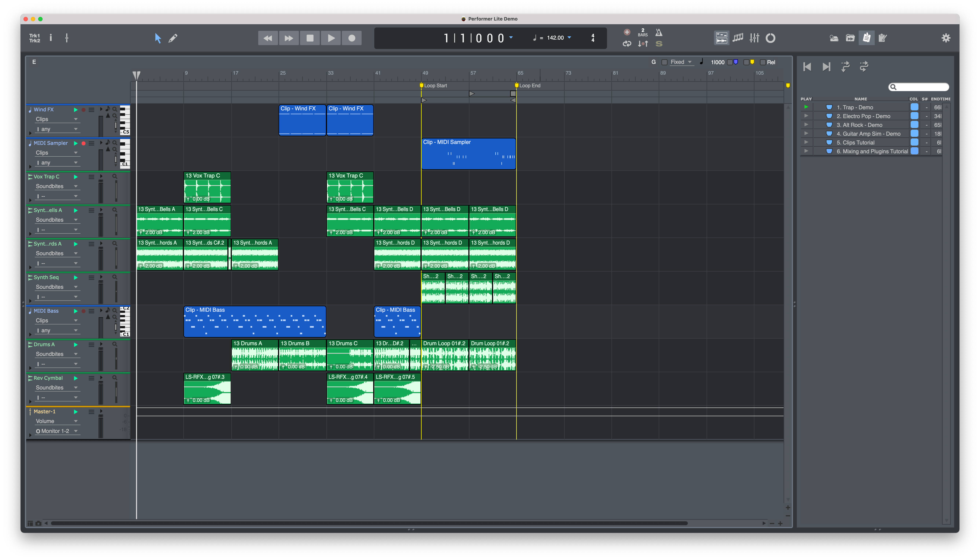Click the red plus overdub icon
The height and width of the screenshot is (560, 980).
click(627, 32)
